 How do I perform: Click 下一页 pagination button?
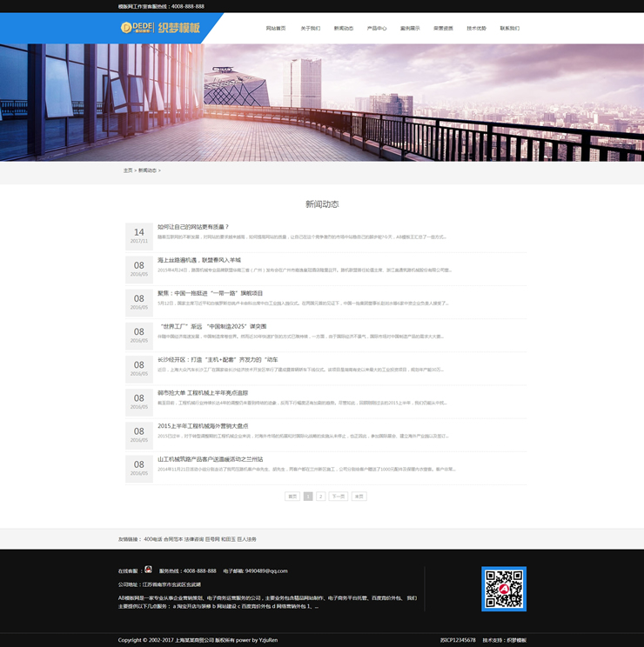(338, 497)
